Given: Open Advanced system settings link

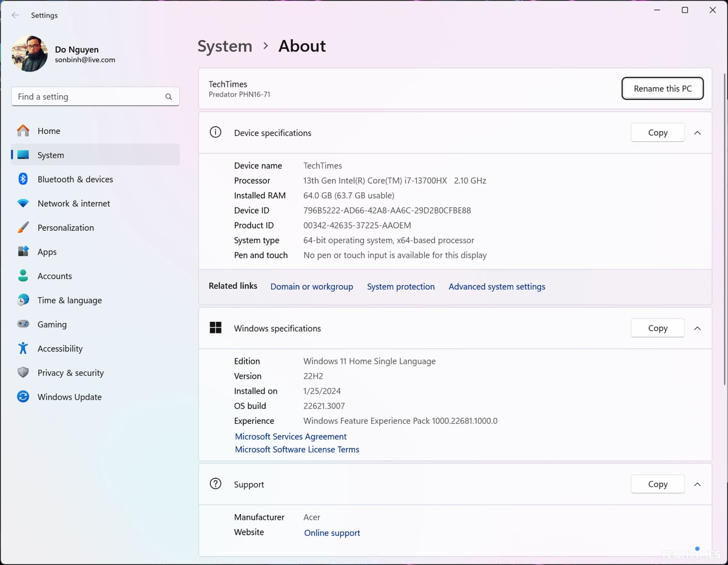Looking at the screenshot, I should click(x=497, y=287).
